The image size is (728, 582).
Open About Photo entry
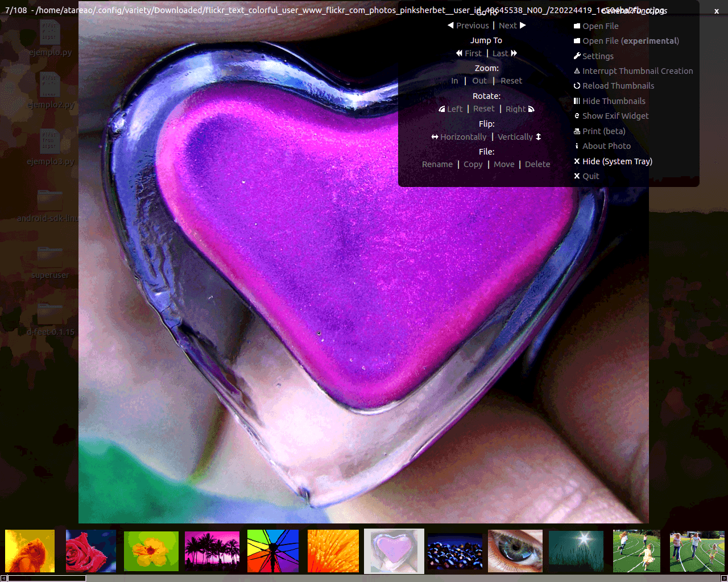[602, 146]
